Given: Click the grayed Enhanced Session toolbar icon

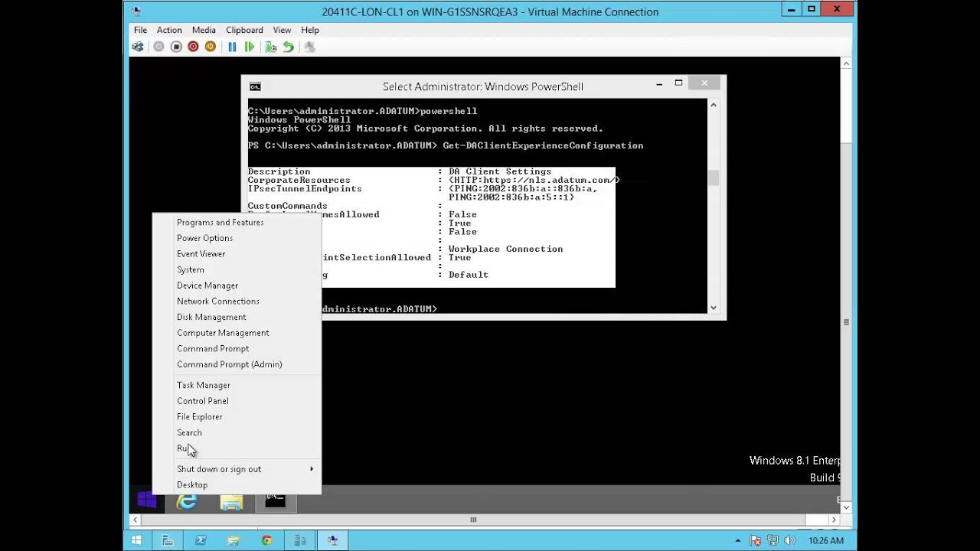Looking at the screenshot, I should pyautogui.click(x=309, y=47).
